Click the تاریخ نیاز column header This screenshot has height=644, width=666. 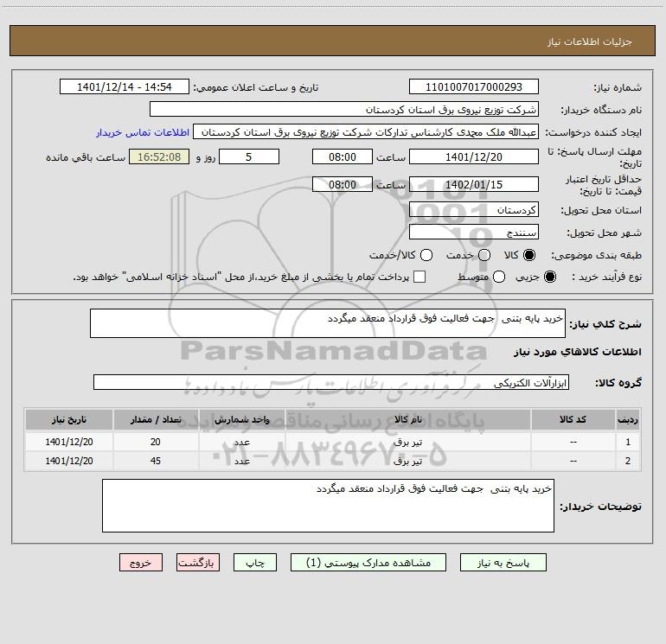[69, 420]
